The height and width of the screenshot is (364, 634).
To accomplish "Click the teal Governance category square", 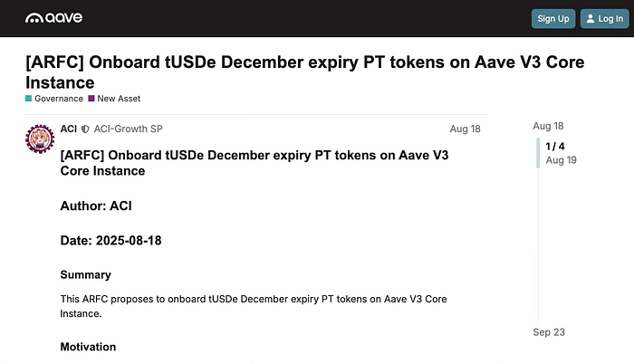I will click(29, 99).
